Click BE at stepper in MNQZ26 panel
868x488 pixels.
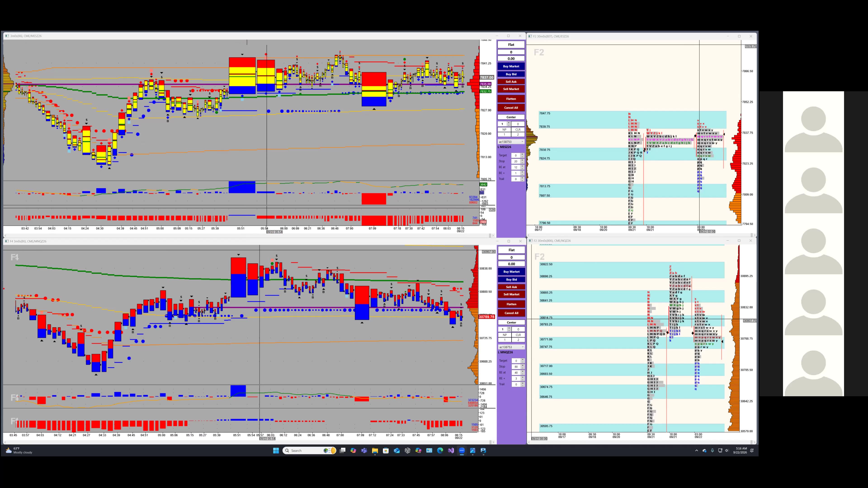coord(523,373)
